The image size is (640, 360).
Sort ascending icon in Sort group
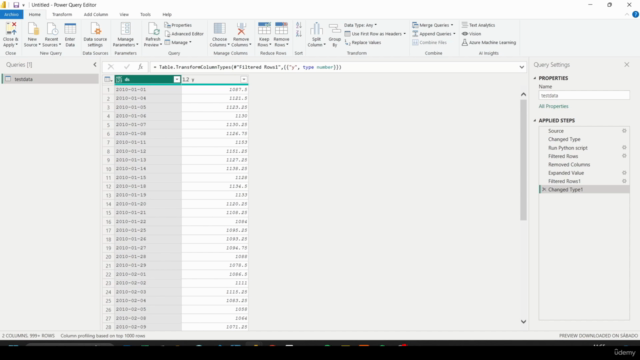coord(299,25)
